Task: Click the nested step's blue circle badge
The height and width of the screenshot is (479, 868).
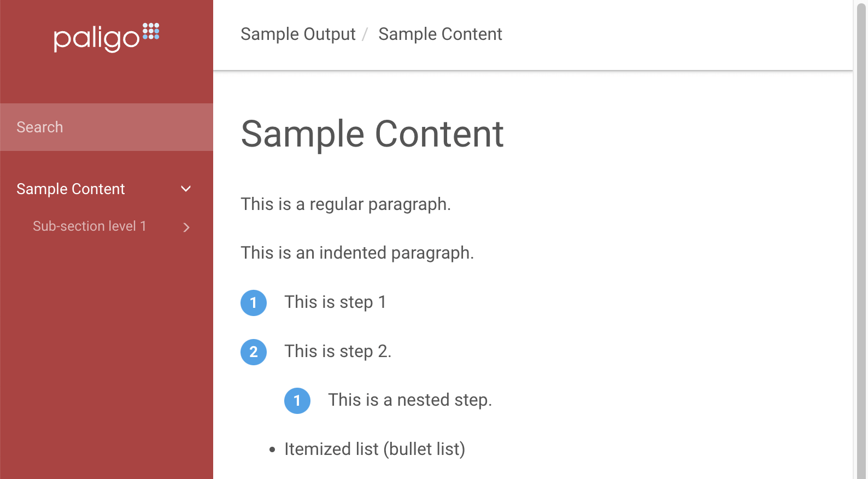Action: 297,400
